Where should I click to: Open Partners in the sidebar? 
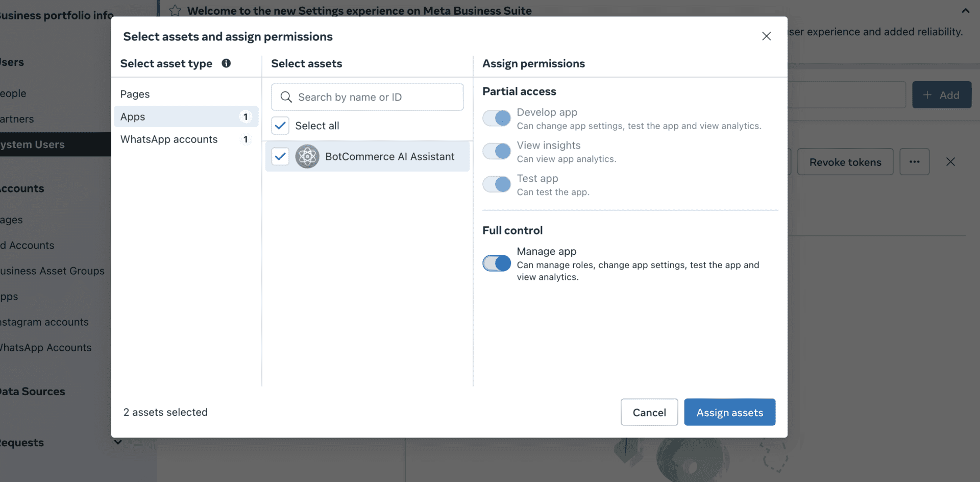click(x=17, y=119)
